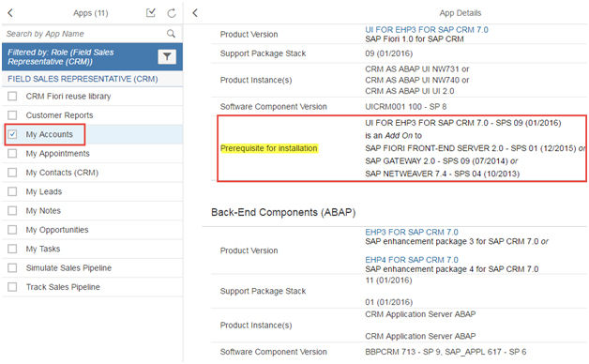Open the EHP4 FOR SAP CRM 7.0 link
The width and height of the screenshot is (589, 364).
(412, 260)
